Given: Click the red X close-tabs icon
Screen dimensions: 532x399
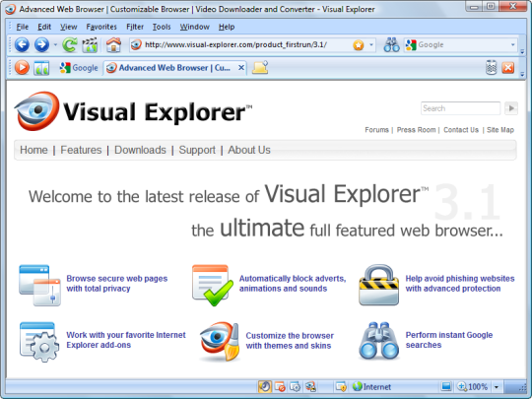Looking at the screenshot, I should [x=508, y=68].
